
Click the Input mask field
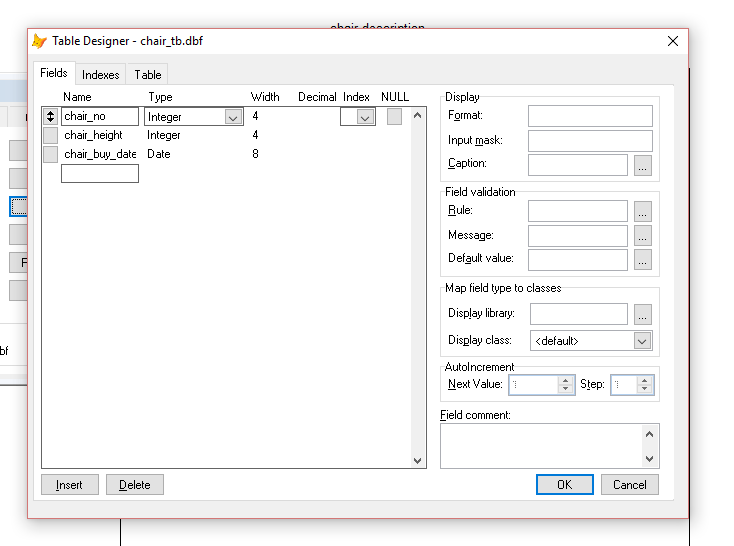pyautogui.click(x=590, y=140)
